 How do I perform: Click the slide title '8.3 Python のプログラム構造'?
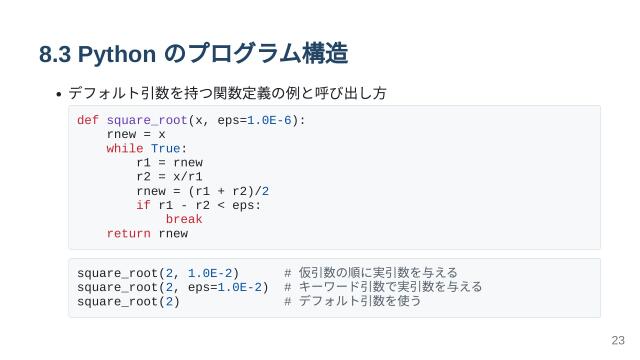pyautogui.click(x=193, y=53)
